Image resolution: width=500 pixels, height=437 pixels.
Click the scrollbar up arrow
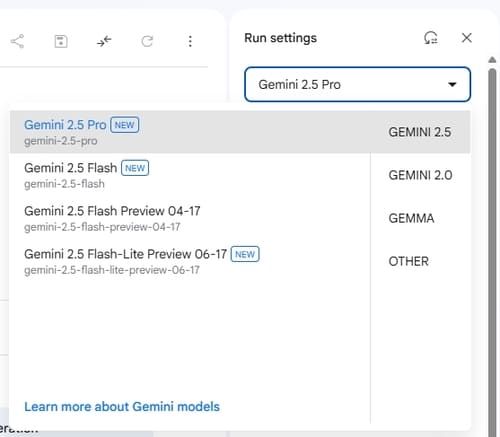[492, 60]
